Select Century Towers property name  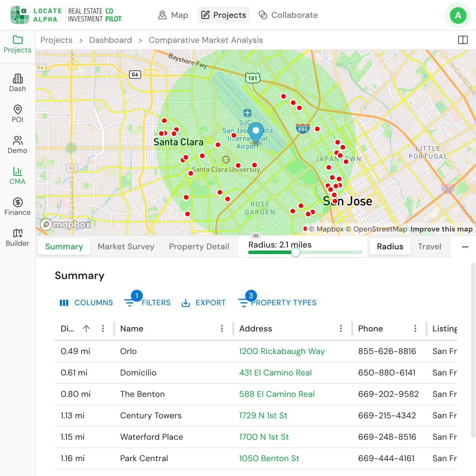(x=151, y=415)
